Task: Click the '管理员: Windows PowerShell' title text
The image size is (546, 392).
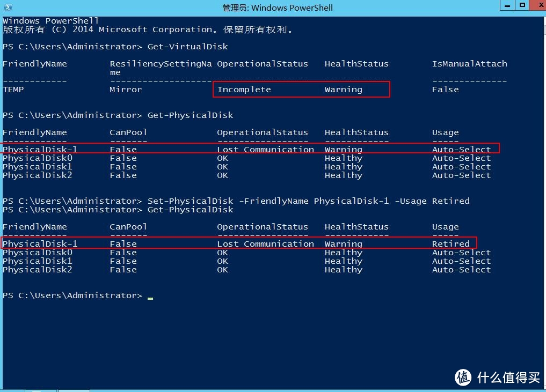Action: pyautogui.click(x=278, y=8)
